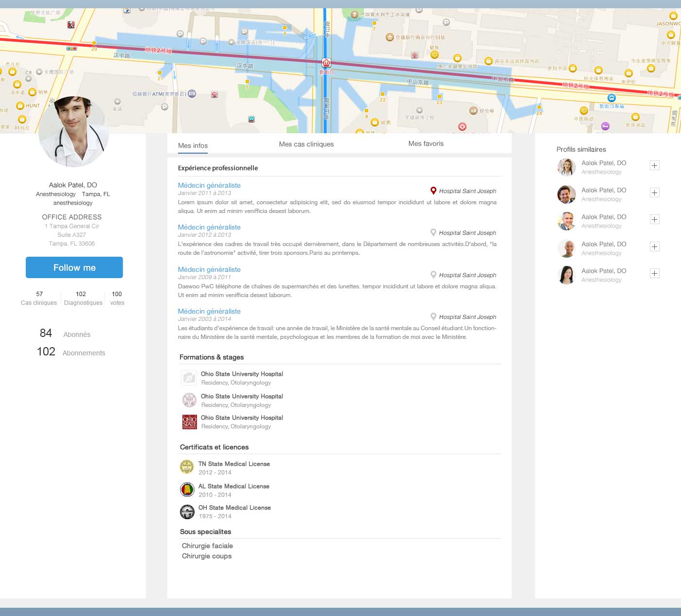
Task: Click the purple marker at map bottom right
Action: [x=605, y=126]
